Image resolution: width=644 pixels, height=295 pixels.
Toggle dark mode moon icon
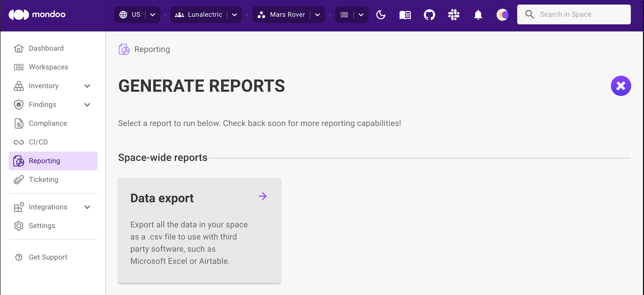381,15
